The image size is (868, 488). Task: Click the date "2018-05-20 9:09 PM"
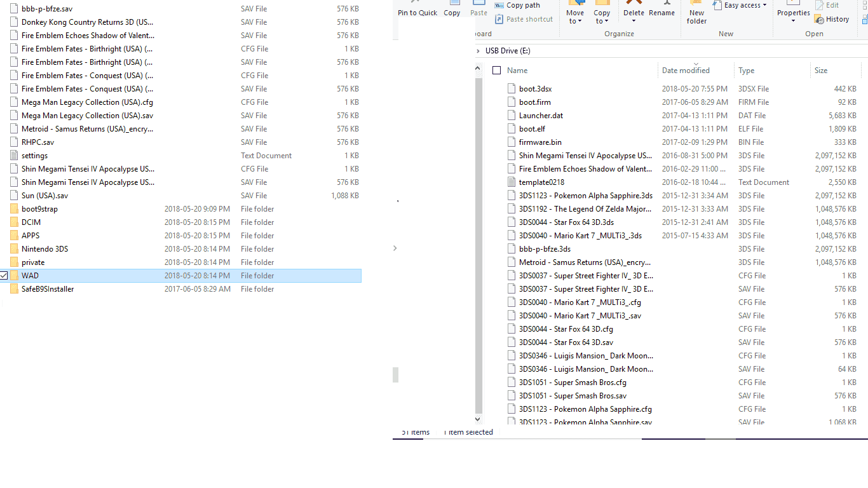198,209
